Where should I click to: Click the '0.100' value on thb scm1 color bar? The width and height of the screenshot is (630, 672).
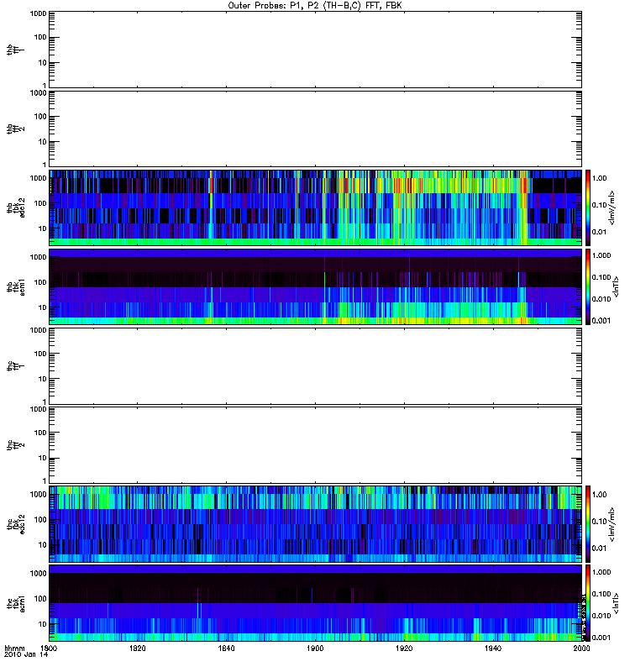pyautogui.click(x=601, y=277)
